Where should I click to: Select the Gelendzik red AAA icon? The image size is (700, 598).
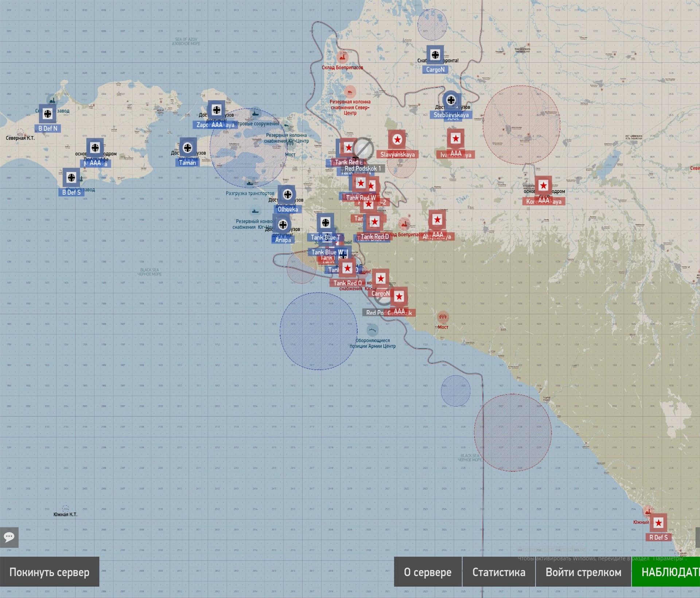coord(399,296)
